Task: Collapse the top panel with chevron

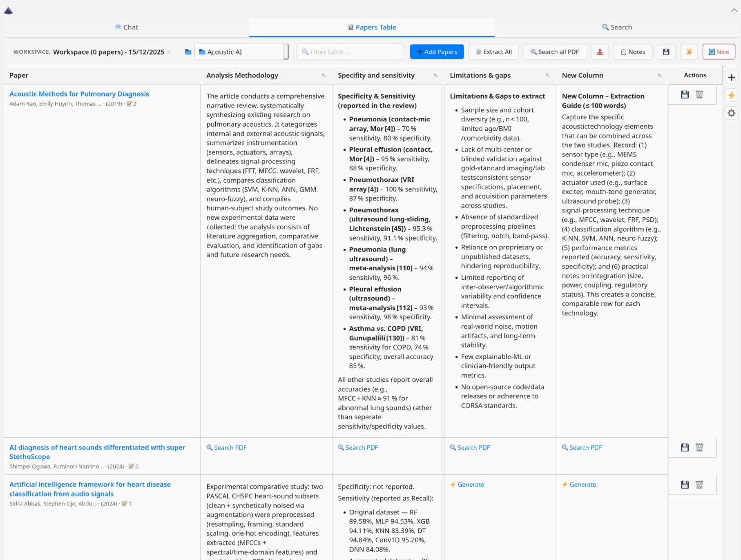Action: (734, 10)
